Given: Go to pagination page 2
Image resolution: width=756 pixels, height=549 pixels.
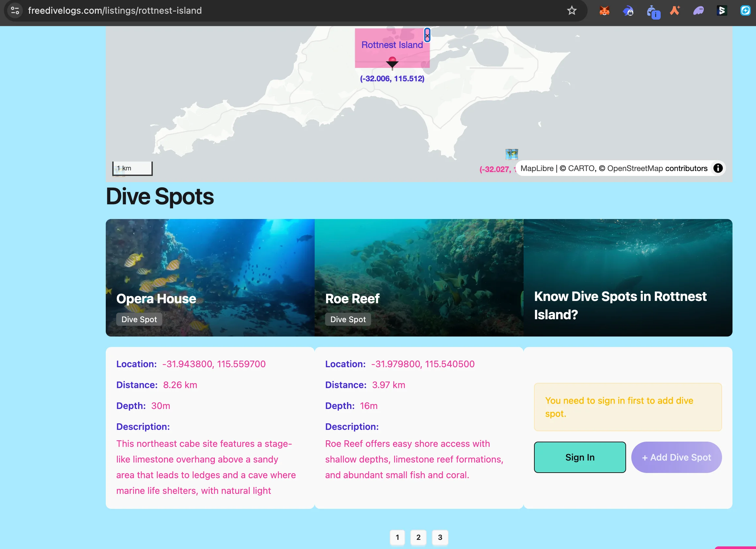Looking at the screenshot, I should [418, 537].
